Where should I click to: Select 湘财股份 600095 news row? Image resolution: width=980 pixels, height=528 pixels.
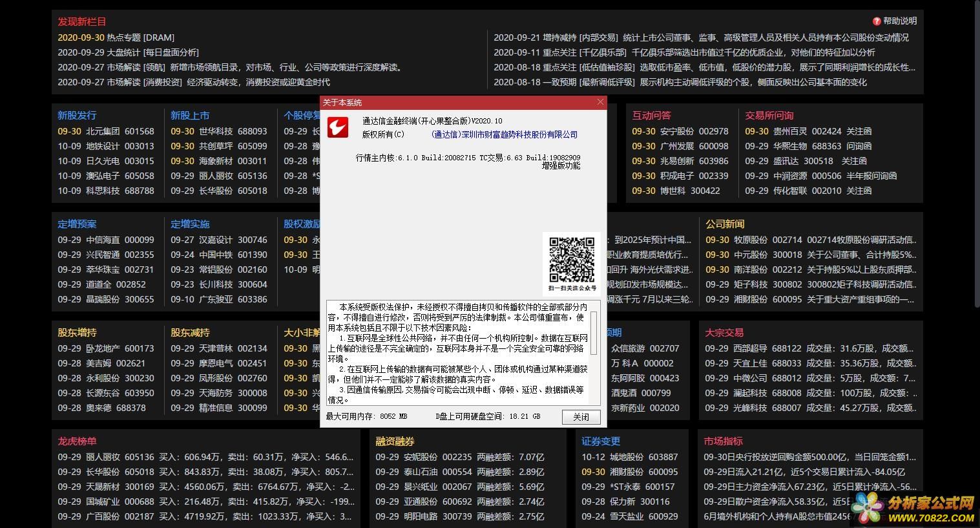pos(811,299)
